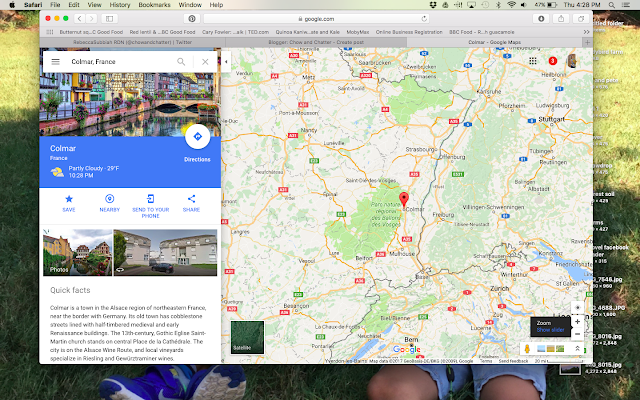Select the Colmar - Google Maps tab
640x400 pixels.
[494, 42]
